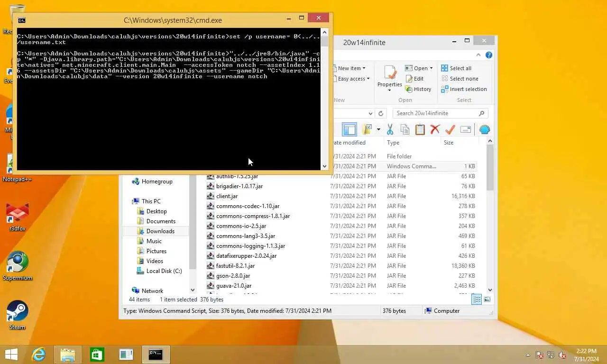Image resolution: width=607 pixels, height=364 pixels.
Task: Click History in the ribbon
Action: pyautogui.click(x=418, y=89)
